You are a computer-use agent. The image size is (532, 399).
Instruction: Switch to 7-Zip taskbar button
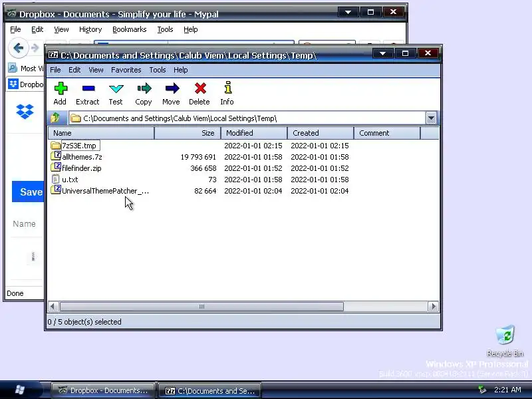point(210,390)
